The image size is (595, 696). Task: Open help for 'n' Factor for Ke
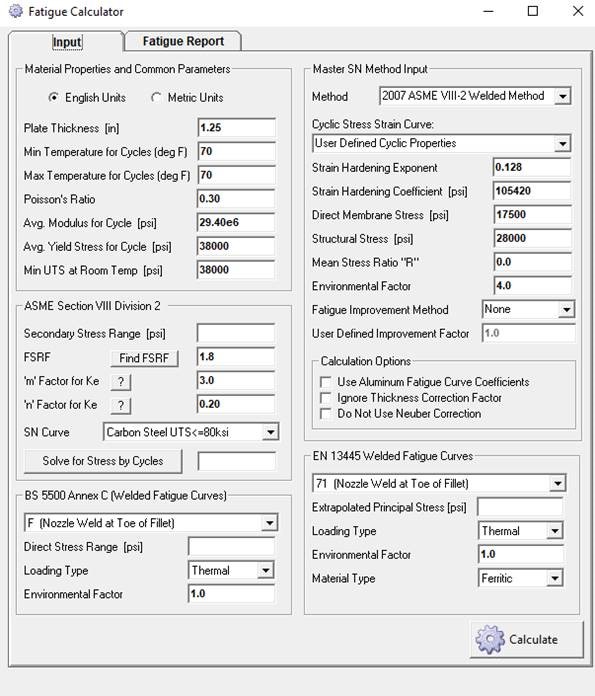pyautogui.click(x=120, y=405)
